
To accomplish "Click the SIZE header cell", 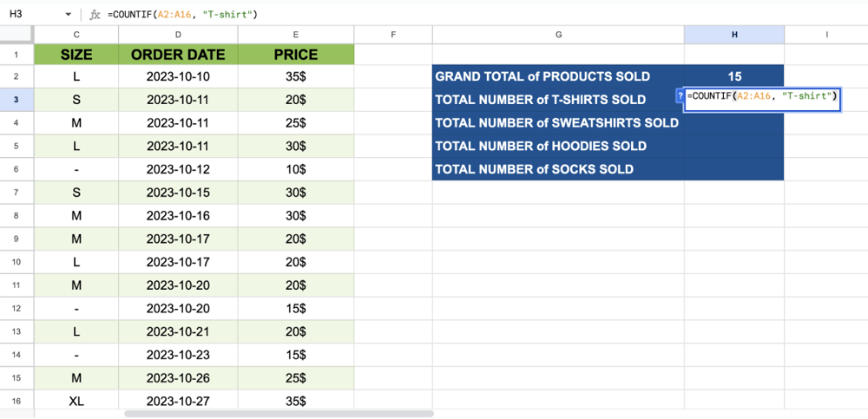I will 76,54.
